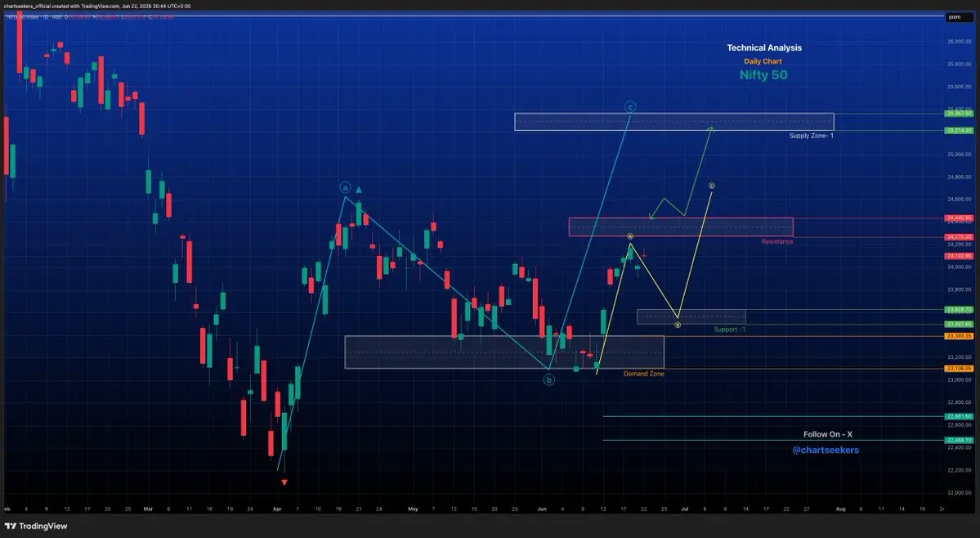Click the blue circled 'b' wave marker
Screen dimensions: 980x538
(548, 379)
